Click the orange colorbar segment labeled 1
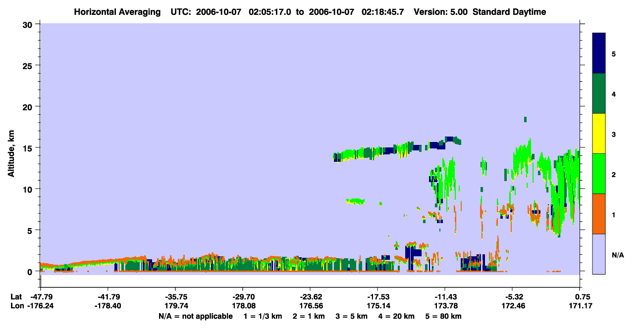Viewport: 644px width, 330px height. coord(599,214)
